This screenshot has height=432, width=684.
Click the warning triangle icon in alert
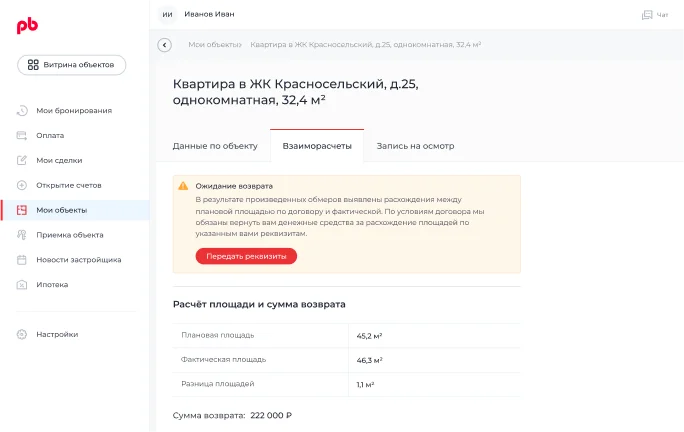pos(183,186)
